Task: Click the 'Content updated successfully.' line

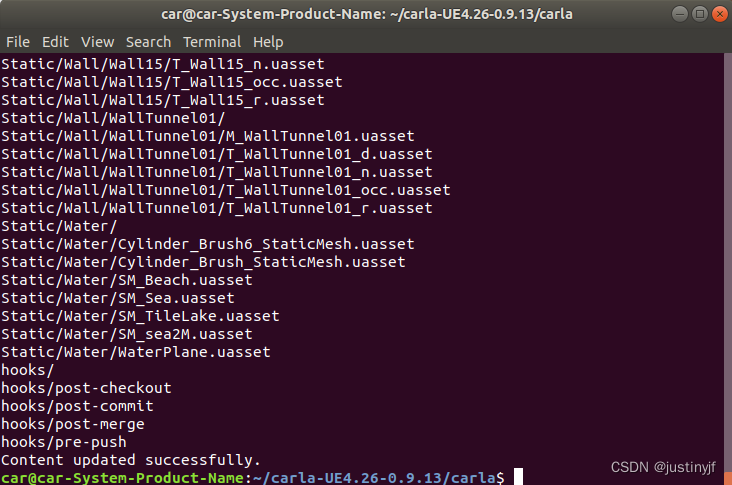Action: point(131,460)
